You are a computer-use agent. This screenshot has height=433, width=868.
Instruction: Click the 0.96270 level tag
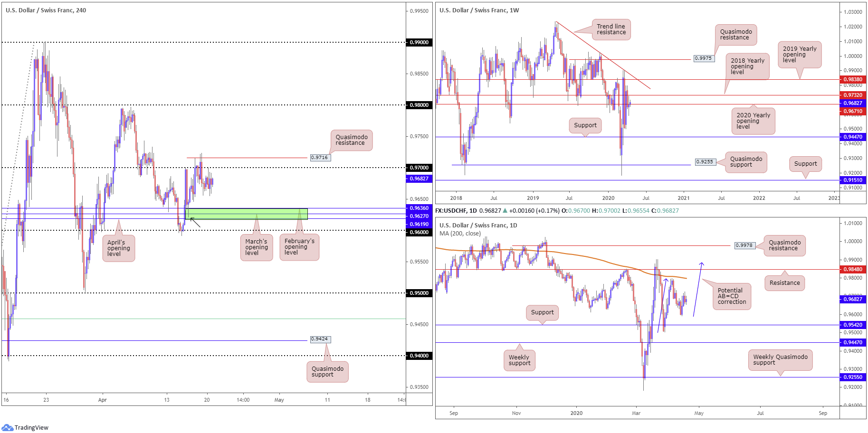419,216
